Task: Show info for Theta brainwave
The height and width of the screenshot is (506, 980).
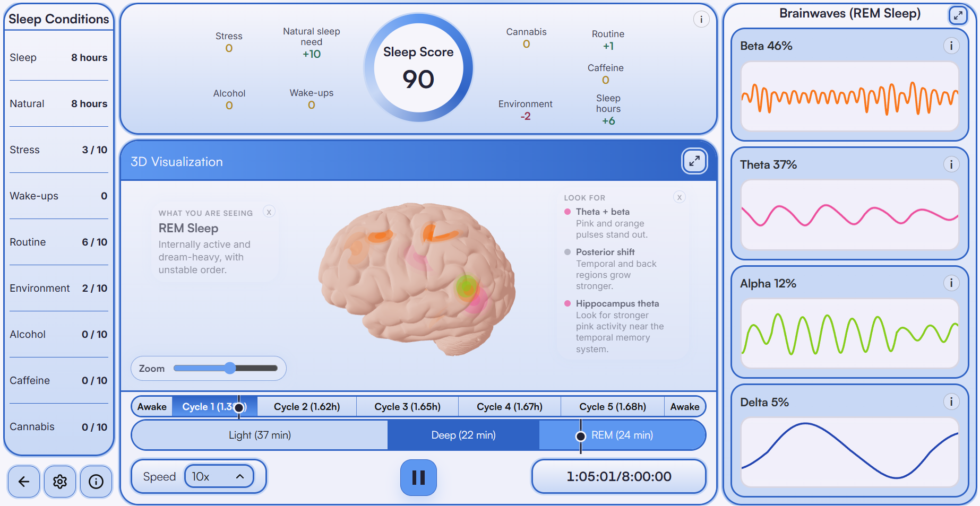Action: pyautogui.click(x=951, y=164)
